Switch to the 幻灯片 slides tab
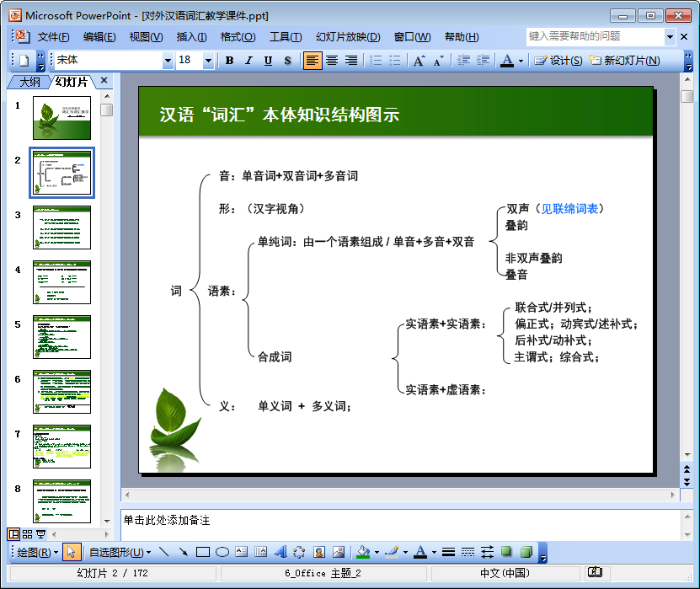The height and width of the screenshot is (589, 700). pyautogui.click(x=72, y=82)
